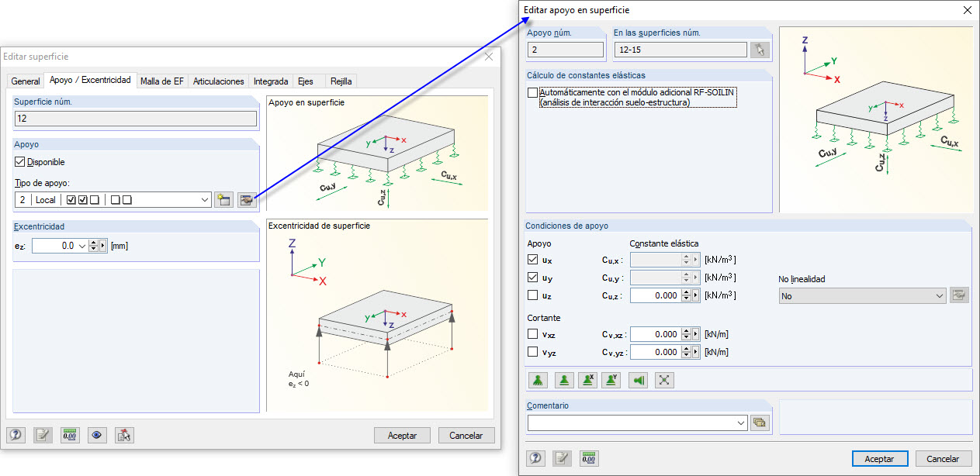Click free support cross-arrows preset icon
This screenshot has height=476, width=980.
[x=664, y=380]
